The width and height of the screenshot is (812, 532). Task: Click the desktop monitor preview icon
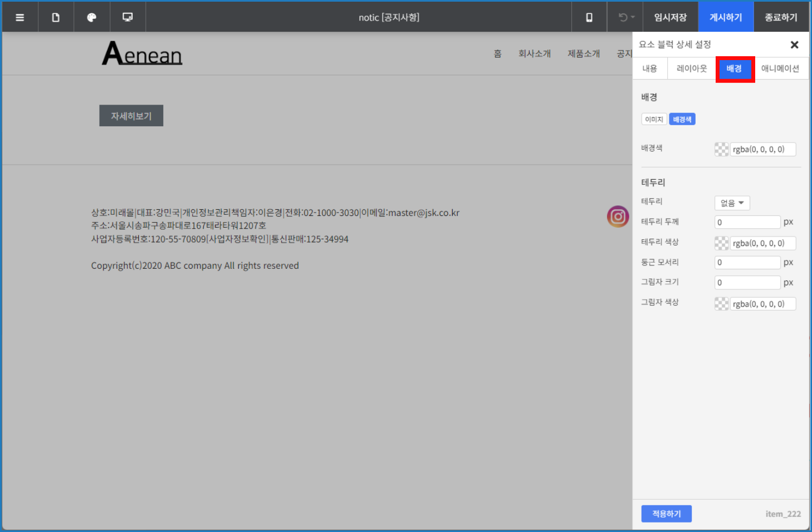click(128, 17)
